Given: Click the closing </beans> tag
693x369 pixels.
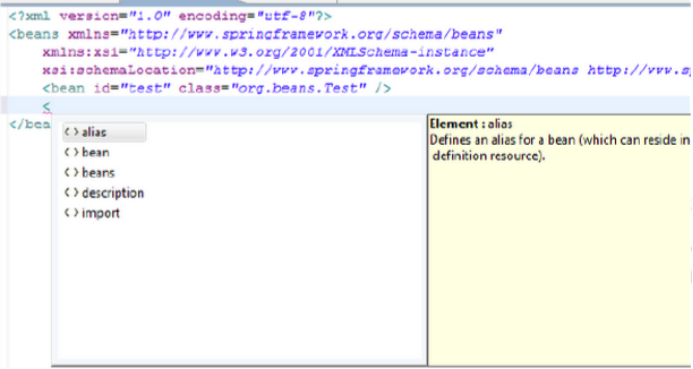Looking at the screenshot, I should pyautogui.click(x=30, y=125).
